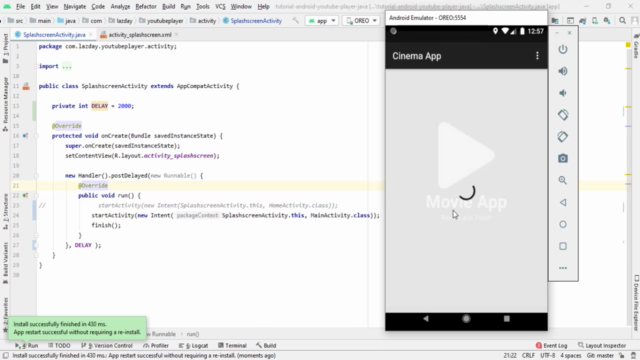
Task: Click the Android Studio logo icon
Action: (x=7, y=7)
